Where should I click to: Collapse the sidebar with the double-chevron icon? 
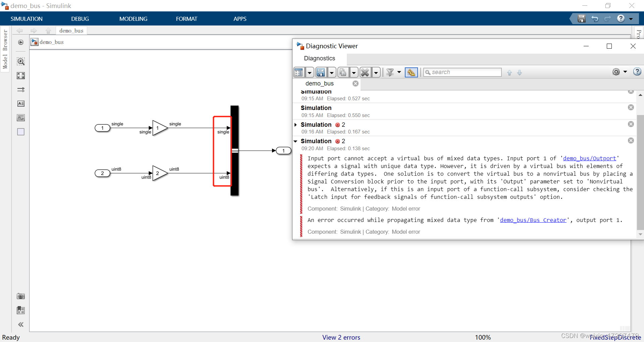[21, 324]
